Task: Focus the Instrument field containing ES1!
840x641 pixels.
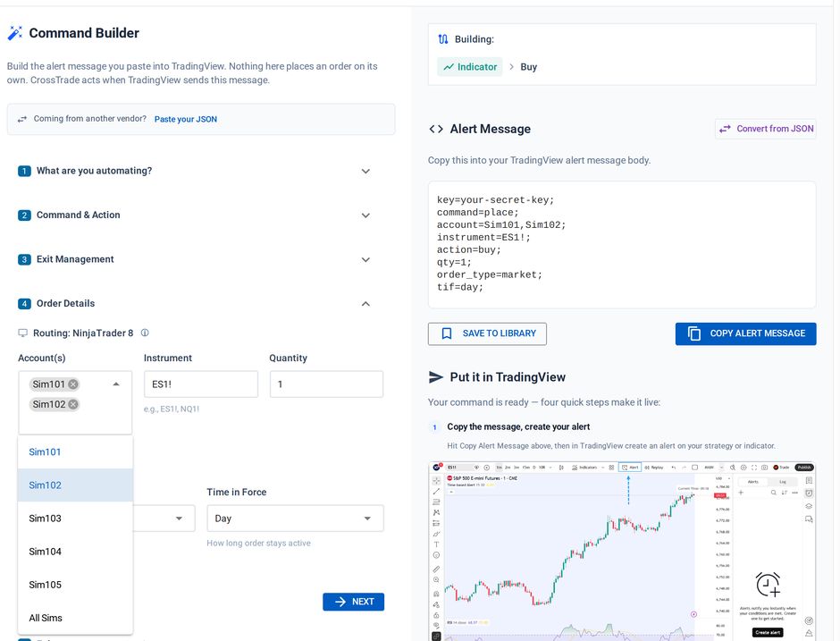Action: [201, 384]
